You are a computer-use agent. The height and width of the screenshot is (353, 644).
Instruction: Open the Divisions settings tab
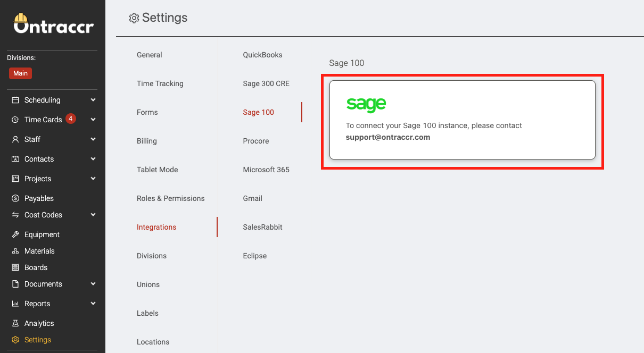pos(152,256)
